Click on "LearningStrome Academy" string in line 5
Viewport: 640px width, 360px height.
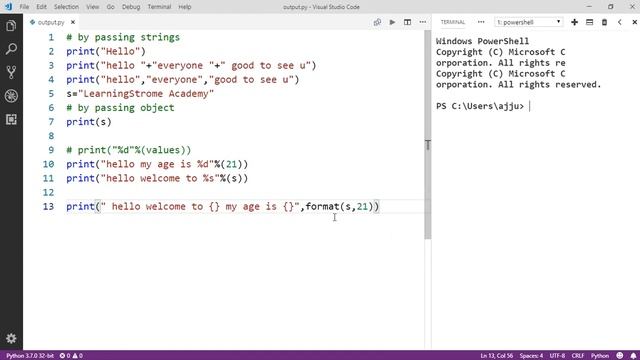point(146,94)
